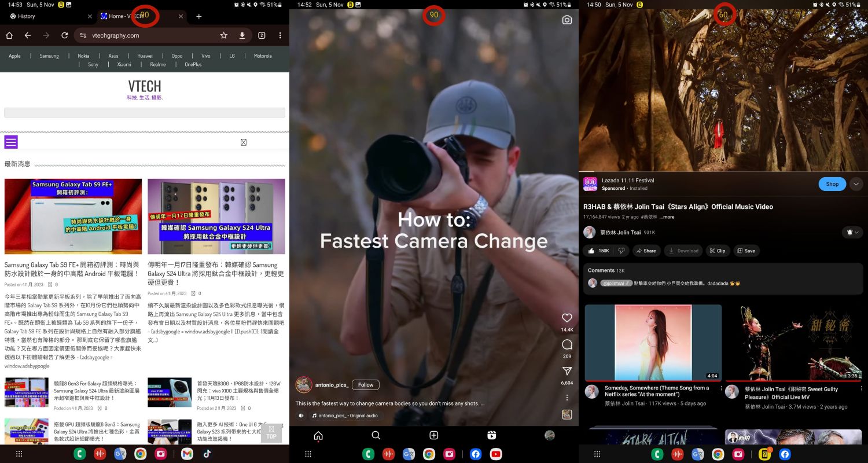The width and height of the screenshot is (868, 463).
Task: Open Someday, Somewhere video thumbnail
Action: click(x=653, y=343)
